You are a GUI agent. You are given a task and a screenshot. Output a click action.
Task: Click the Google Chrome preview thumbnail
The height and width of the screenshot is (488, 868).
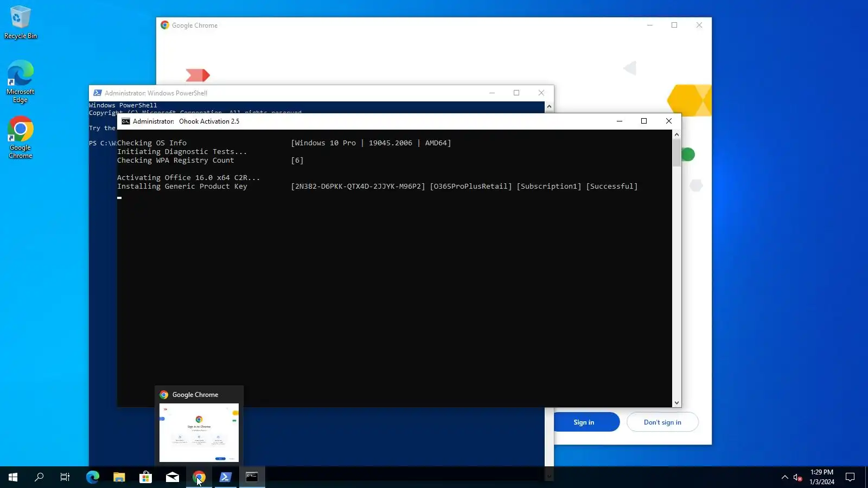199,432
